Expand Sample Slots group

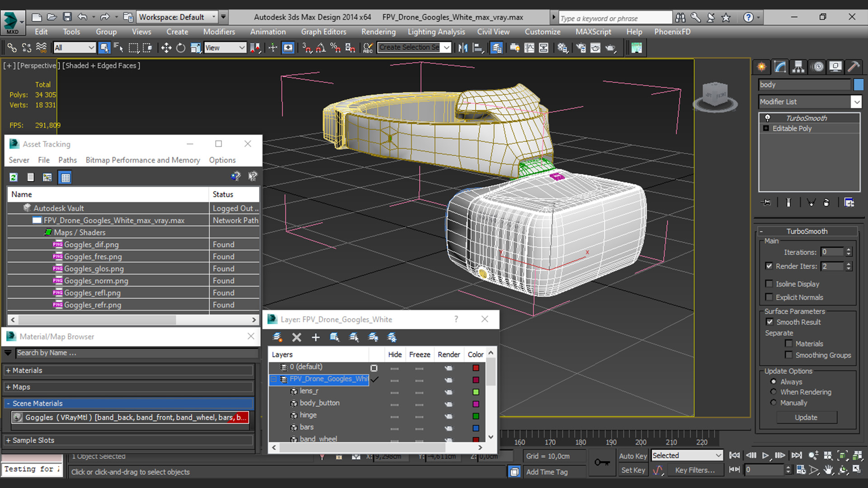(x=8, y=440)
